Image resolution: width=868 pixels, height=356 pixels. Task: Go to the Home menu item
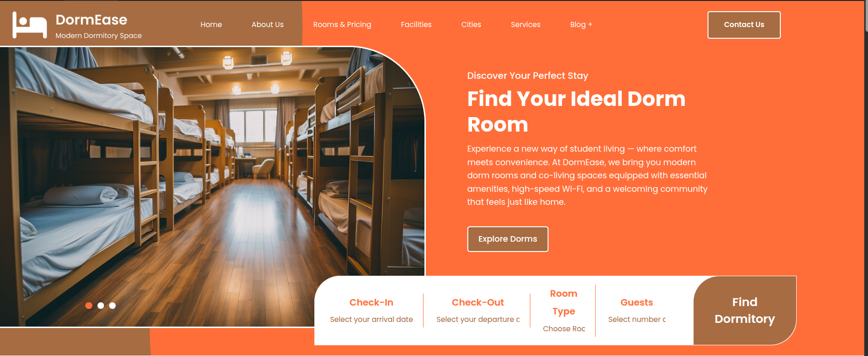tap(211, 24)
